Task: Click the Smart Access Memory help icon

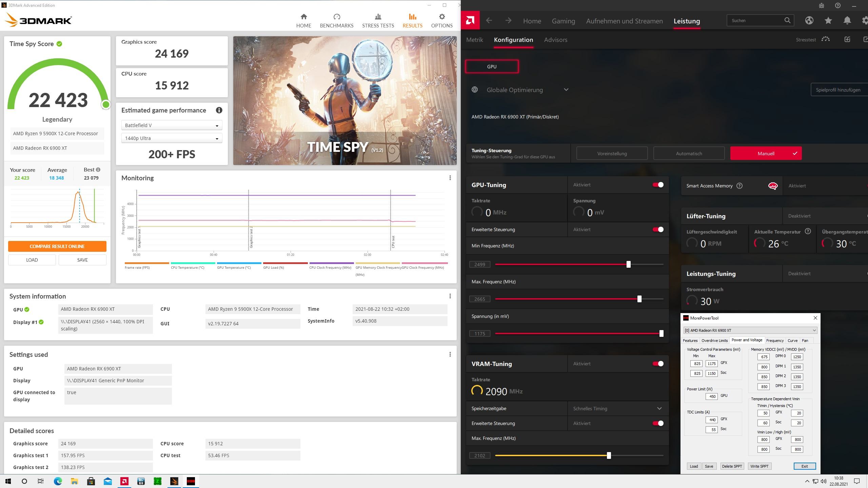Action: (740, 186)
